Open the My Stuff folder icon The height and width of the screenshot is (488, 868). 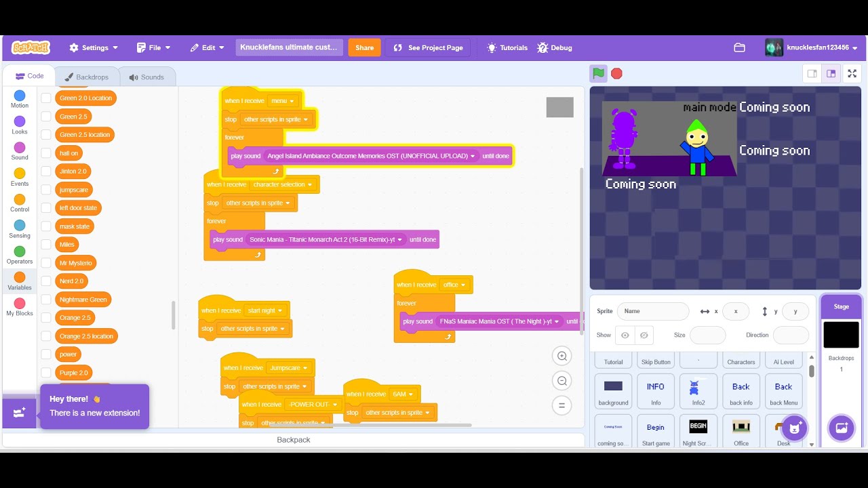[739, 47]
